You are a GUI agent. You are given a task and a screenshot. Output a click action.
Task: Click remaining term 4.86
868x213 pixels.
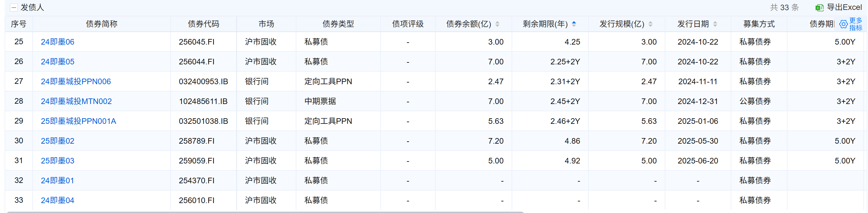coord(572,141)
